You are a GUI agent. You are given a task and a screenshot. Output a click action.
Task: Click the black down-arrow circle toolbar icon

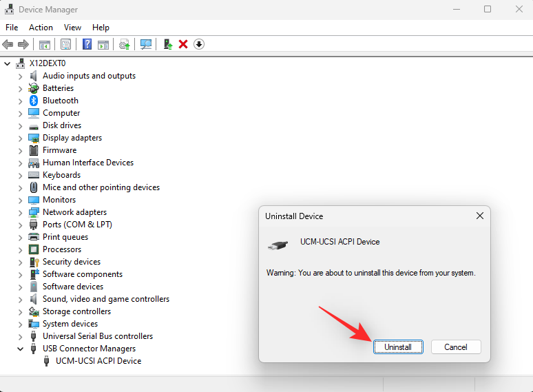click(x=199, y=44)
